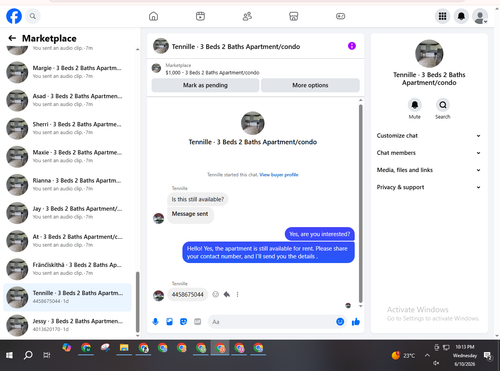Choose a sticker icon
This screenshot has width=500, height=371.
(183, 322)
